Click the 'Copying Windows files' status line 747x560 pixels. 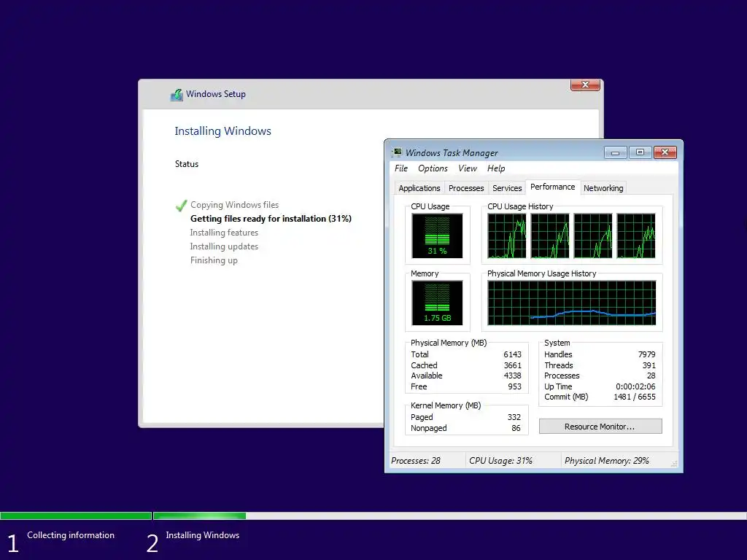click(x=234, y=205)
